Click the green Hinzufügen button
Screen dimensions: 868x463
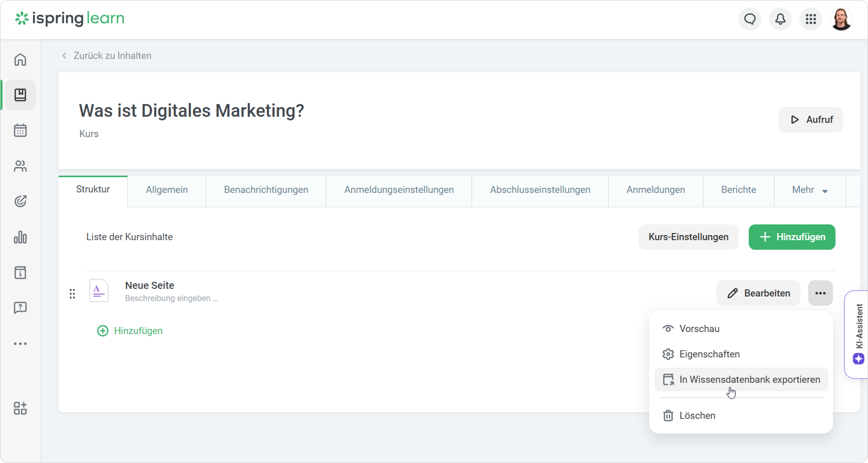tap(792, 237)
